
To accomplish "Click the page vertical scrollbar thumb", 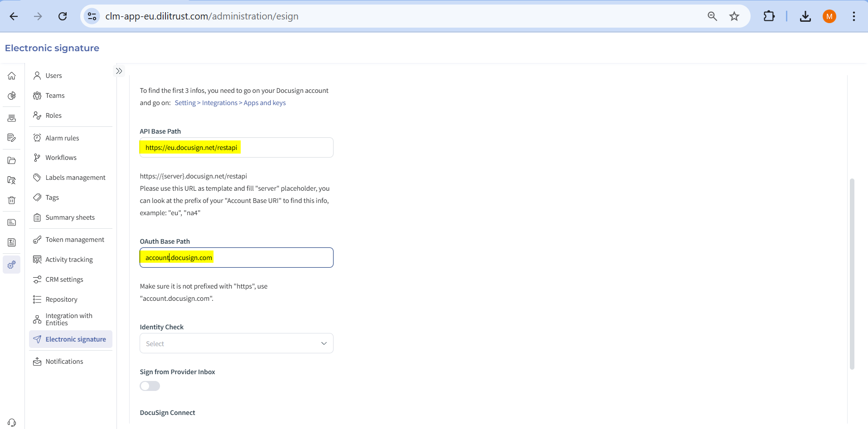I will (x=852, y=274).
